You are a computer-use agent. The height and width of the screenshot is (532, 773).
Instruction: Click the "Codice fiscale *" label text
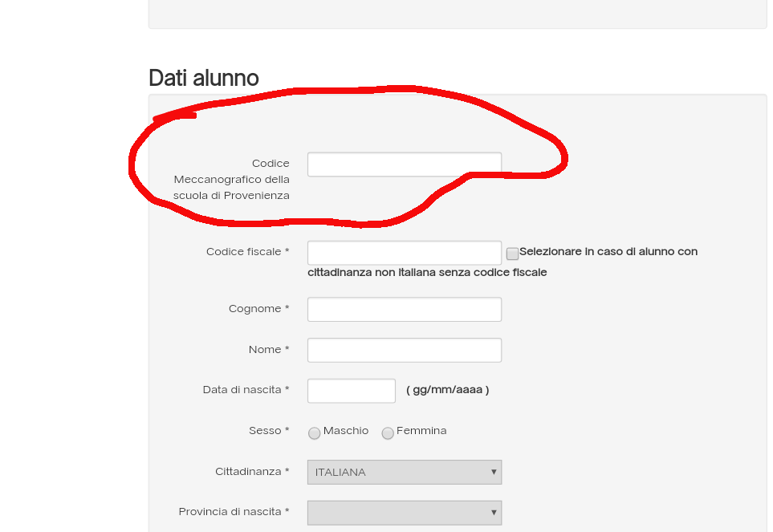pos(247,252)
